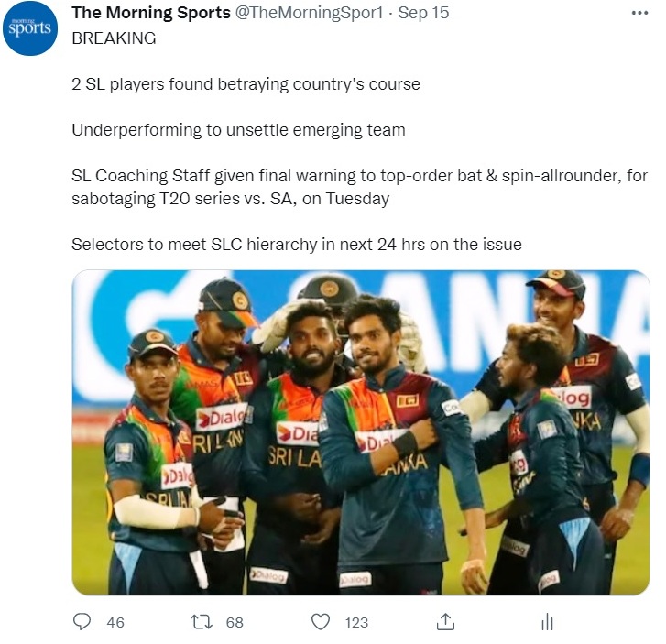Click the '2 SL players found betraying' line

(246, 84)
